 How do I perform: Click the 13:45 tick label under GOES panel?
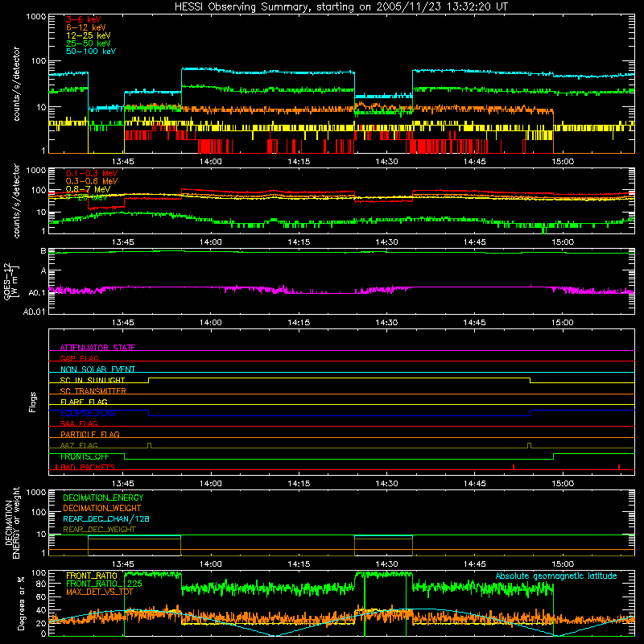click(x=123, y=323)
